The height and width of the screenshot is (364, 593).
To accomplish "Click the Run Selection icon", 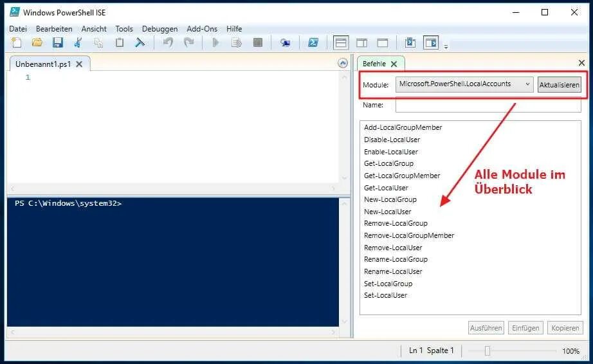I will point(237,42).
